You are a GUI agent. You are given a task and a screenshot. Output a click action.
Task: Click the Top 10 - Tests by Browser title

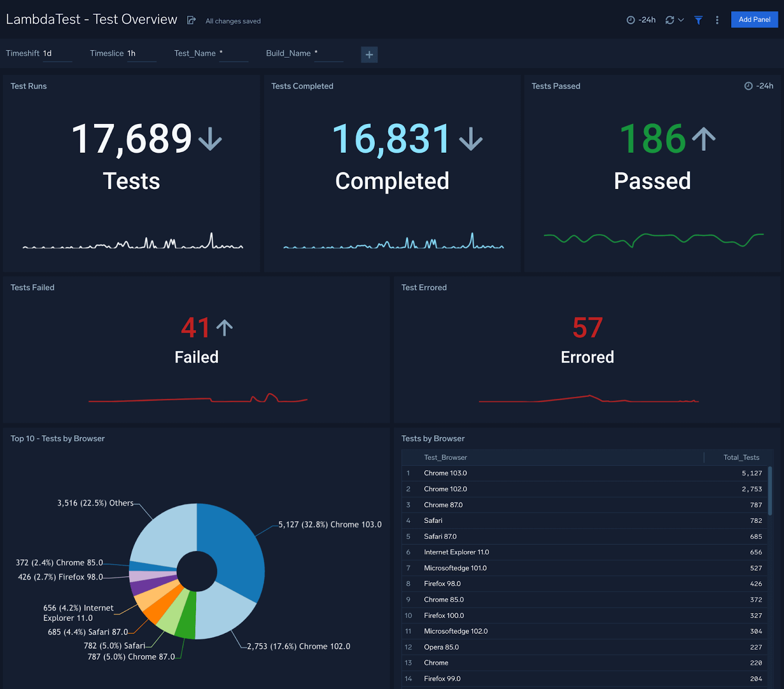coord(58,439)
